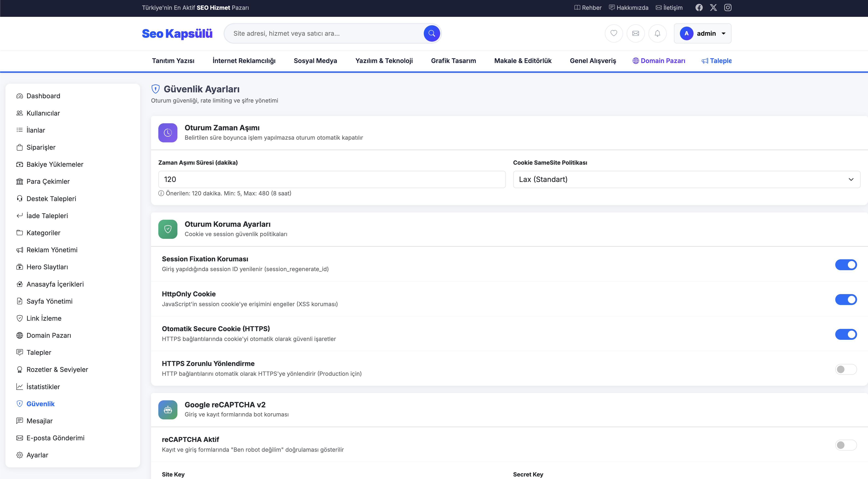Enable the reCAPTCHA Aktif switch
The image size is (868, 479).
[x=846, y=445]
